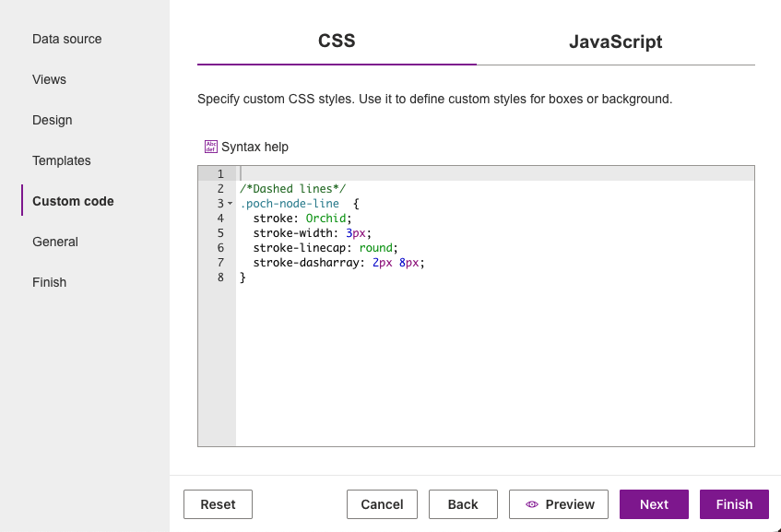Click the purple Finish button

[x=734, y=504]
